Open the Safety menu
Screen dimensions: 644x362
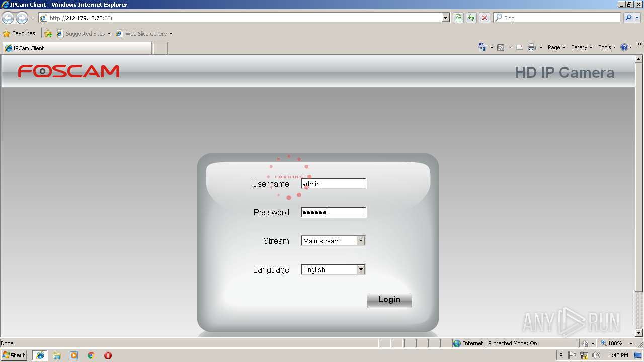[582, 47]
